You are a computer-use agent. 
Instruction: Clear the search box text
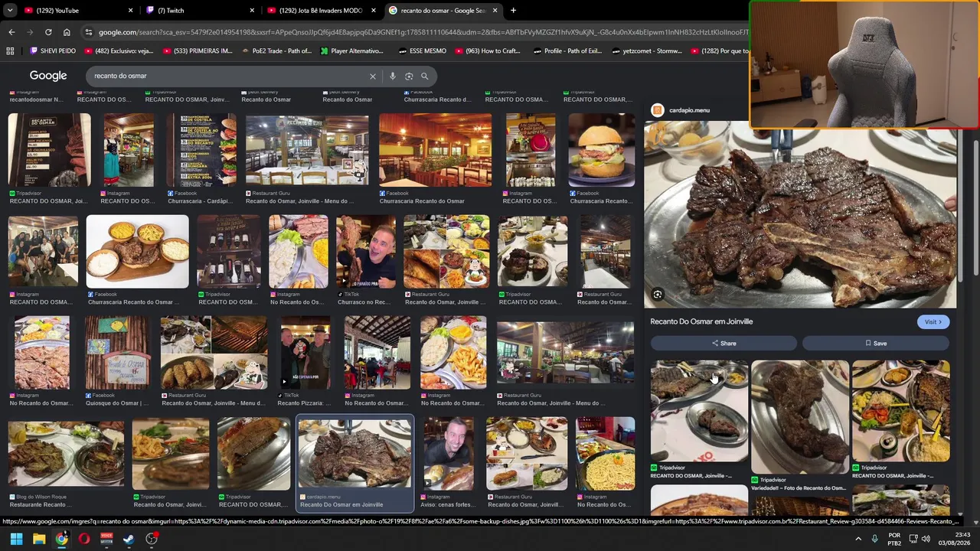tap(373, 76)
